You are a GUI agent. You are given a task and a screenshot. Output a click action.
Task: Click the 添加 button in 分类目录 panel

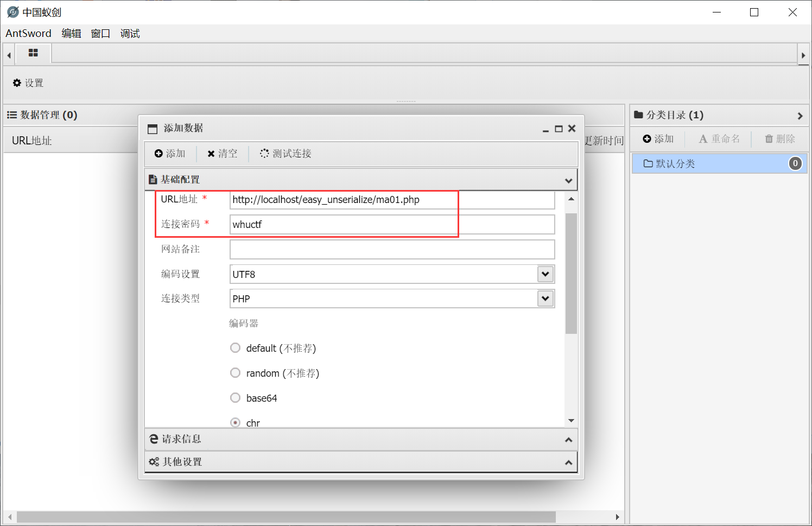point(657,138)
